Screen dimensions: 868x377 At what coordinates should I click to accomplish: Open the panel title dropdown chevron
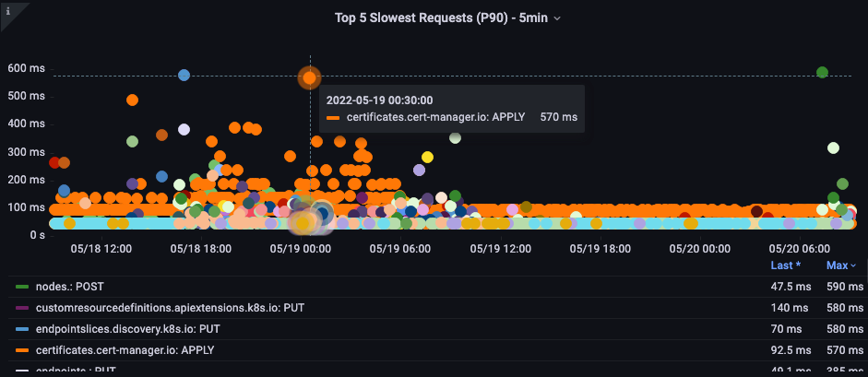click(x=556, y=18)
